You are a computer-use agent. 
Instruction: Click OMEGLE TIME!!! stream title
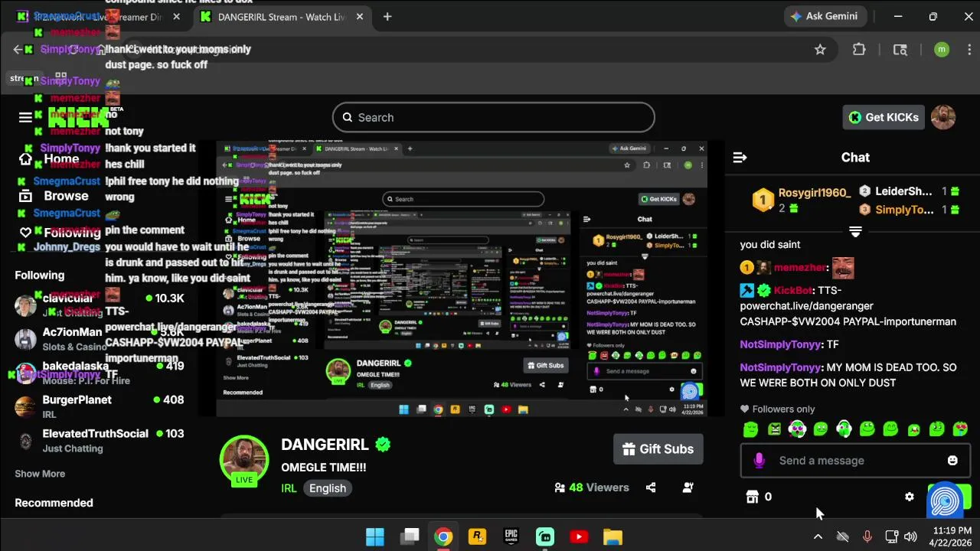tap(323, 468)
